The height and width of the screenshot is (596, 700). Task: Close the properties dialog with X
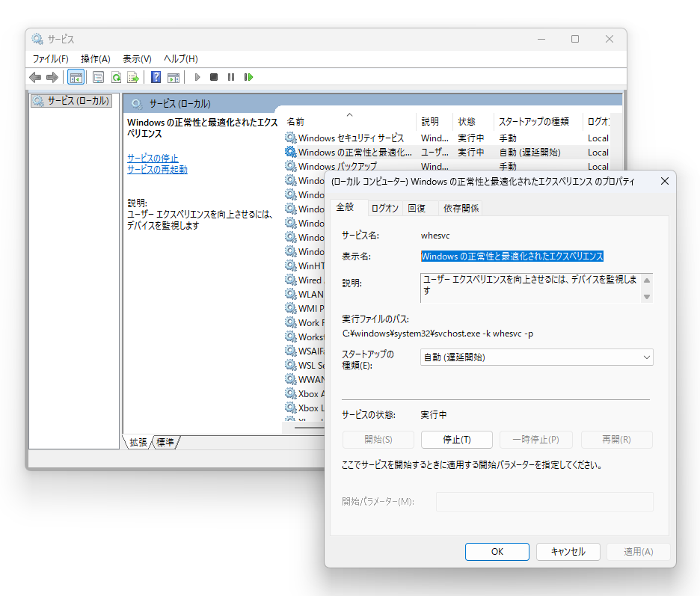point(665,181)
